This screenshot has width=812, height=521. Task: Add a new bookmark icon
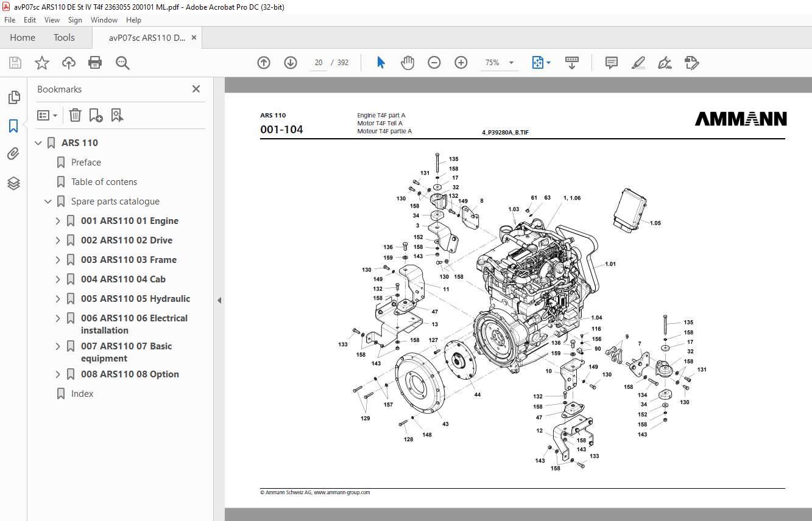point(96,115)
